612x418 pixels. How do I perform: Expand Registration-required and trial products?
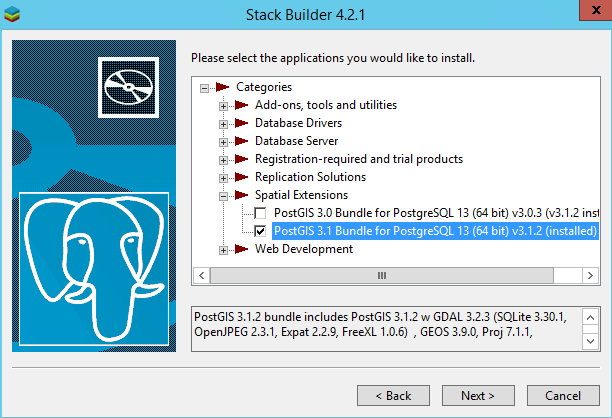tap(223, 160)
